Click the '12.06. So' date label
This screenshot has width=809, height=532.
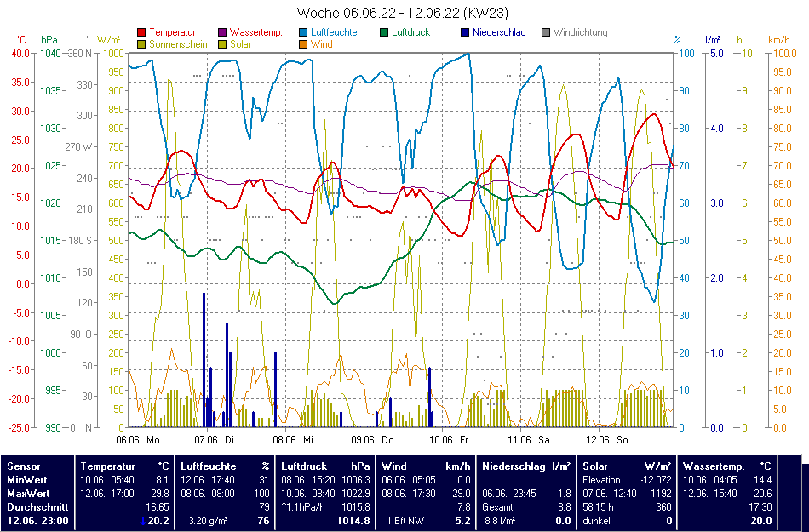607,440
